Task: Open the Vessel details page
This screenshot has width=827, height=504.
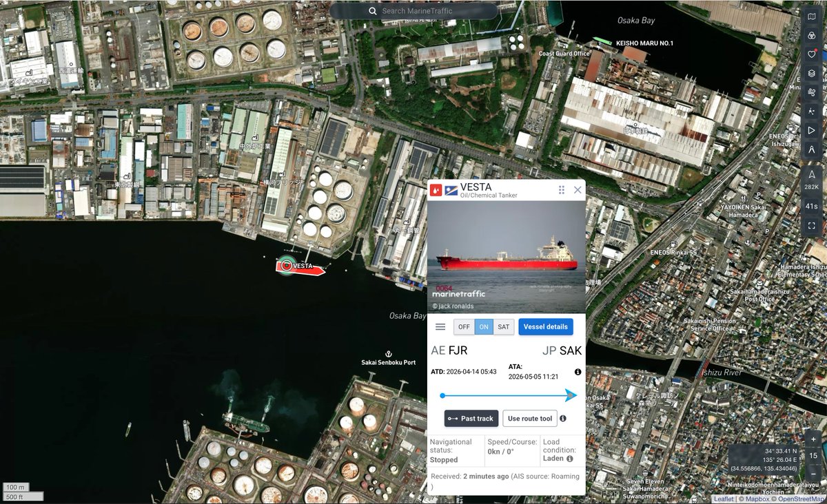Action: (546, 327)
